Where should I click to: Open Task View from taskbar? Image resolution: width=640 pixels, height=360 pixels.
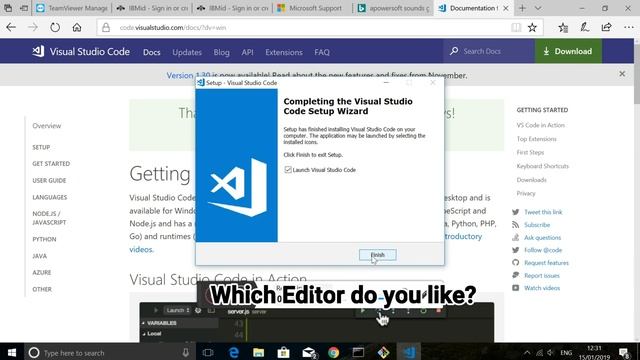click(208, 352)
